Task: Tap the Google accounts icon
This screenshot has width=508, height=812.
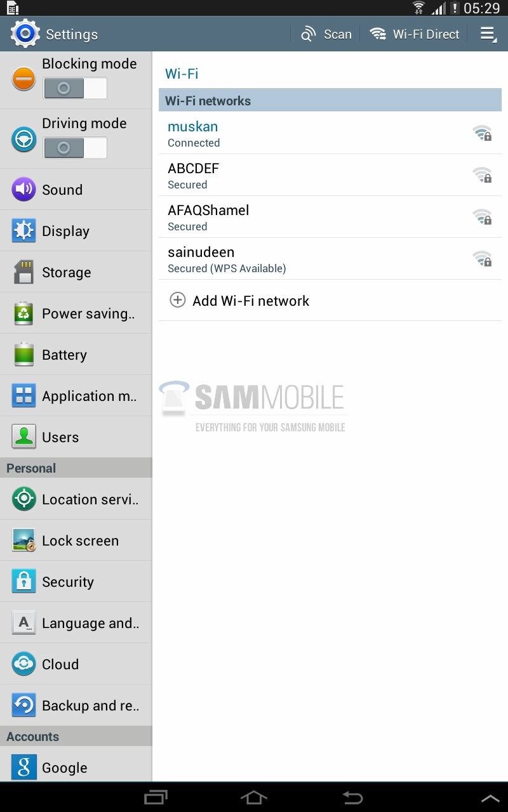Action: (23, 768)
